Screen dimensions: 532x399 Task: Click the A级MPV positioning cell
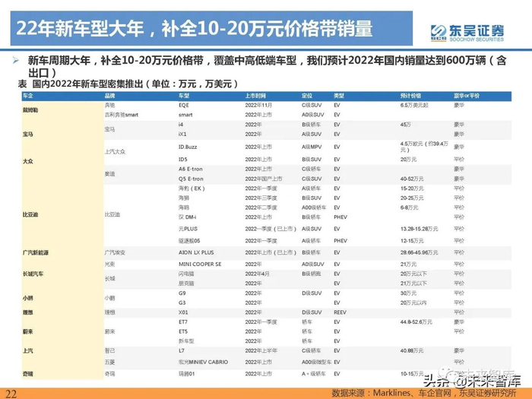pos(312,147)
